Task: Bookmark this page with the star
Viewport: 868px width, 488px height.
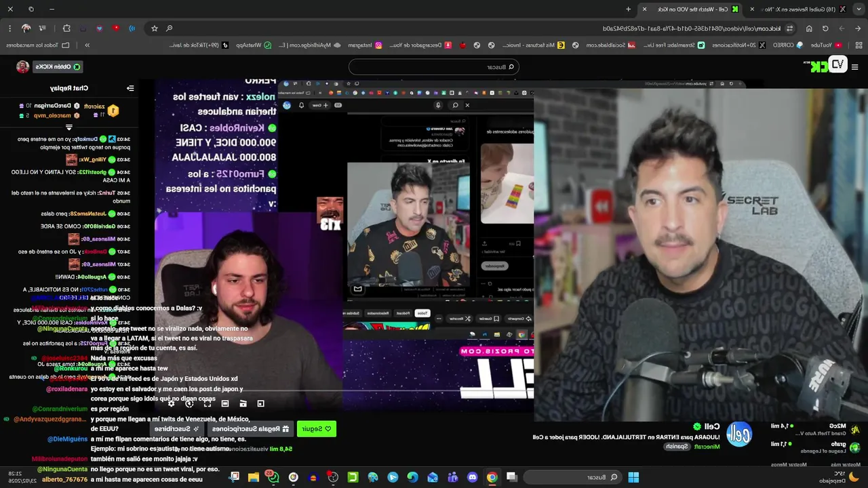Action: coord(155,28)
